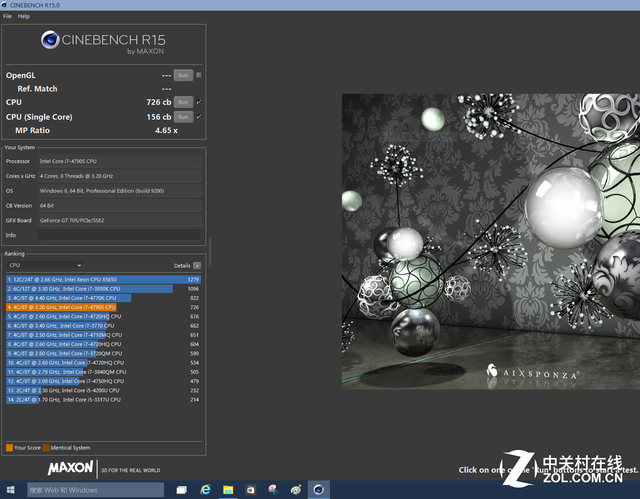Switch to Cinebench taskbar icon
Image resolution: width=640 pixels, height=499 pixels.
pyautogui.click(x=319, y=490)
